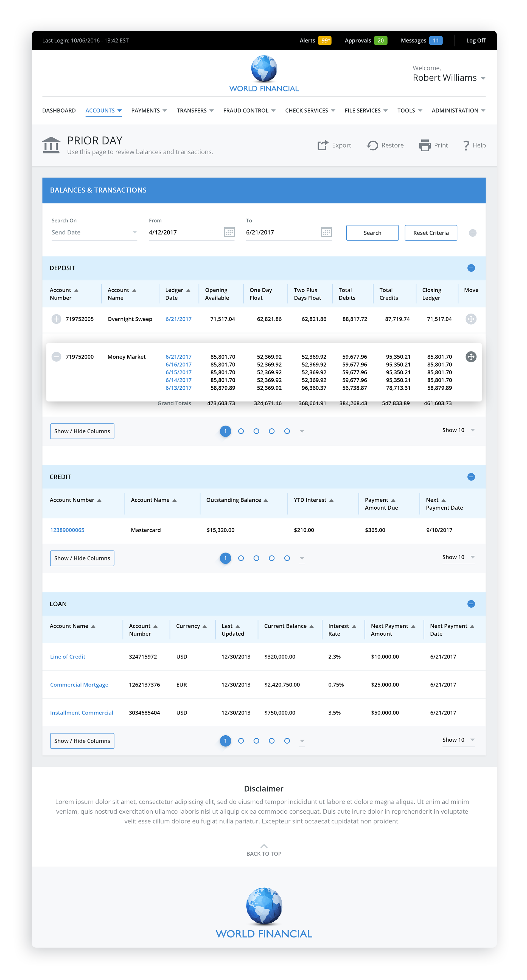Viewport: 527px width, 980px height.
Task: Open the Check Services menu
Action: coord(310,110)
